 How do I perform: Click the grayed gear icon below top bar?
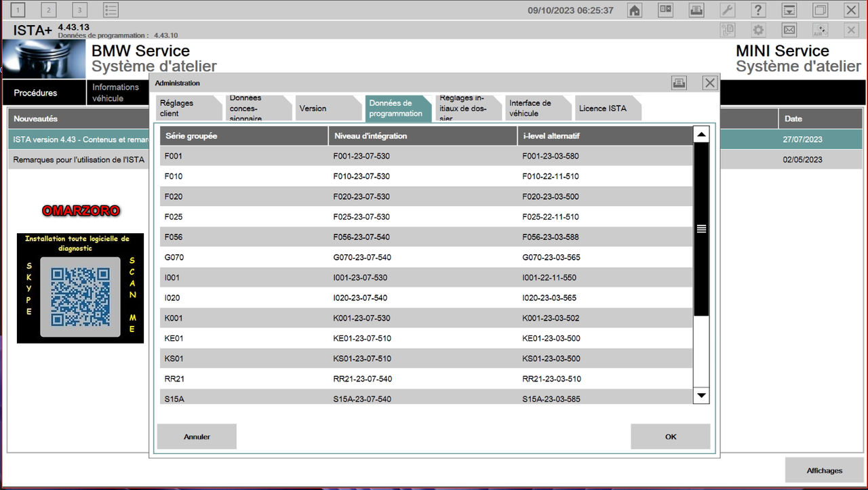(x=758, y=30)
